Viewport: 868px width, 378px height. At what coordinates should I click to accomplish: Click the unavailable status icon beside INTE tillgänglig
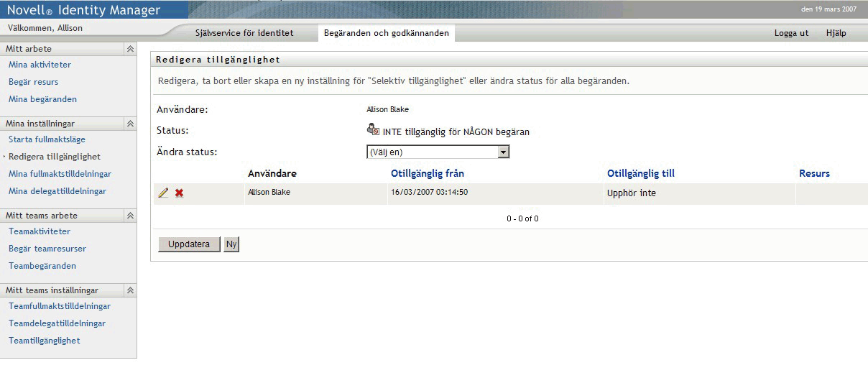click(x=373, y=130)
